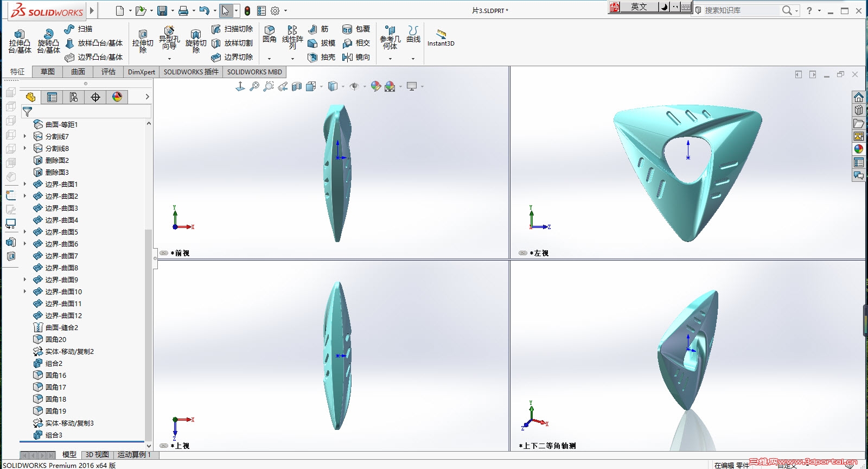Expand the 分割线8 tree node

pyautogui.click(x=25, y=148)
